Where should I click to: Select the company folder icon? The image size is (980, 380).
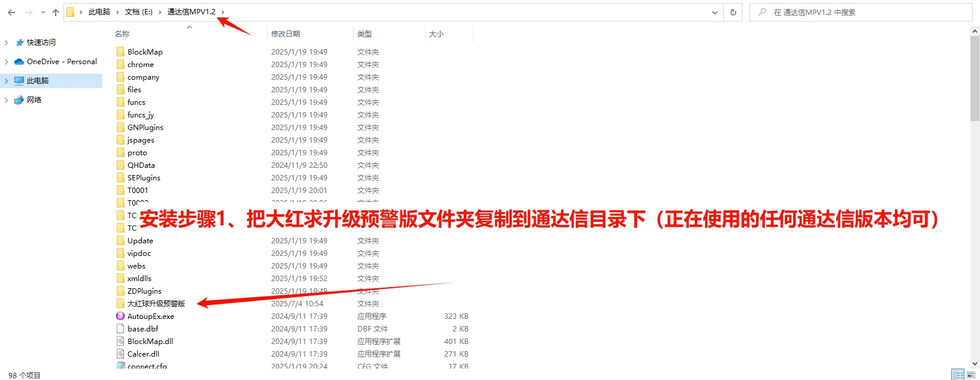[120, 77]
